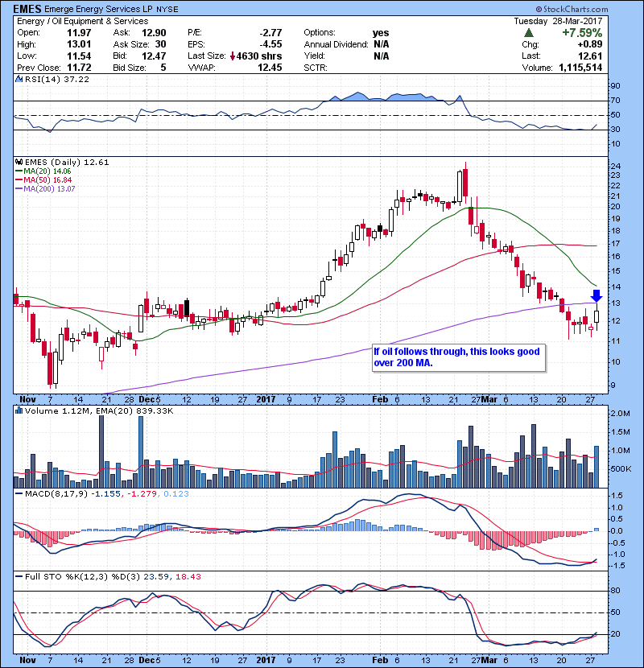The height and width of the screenshot is (668, 644).
Task: Click the Ask price 12.90
Action: pyautogui.click(x=154, y=33)
